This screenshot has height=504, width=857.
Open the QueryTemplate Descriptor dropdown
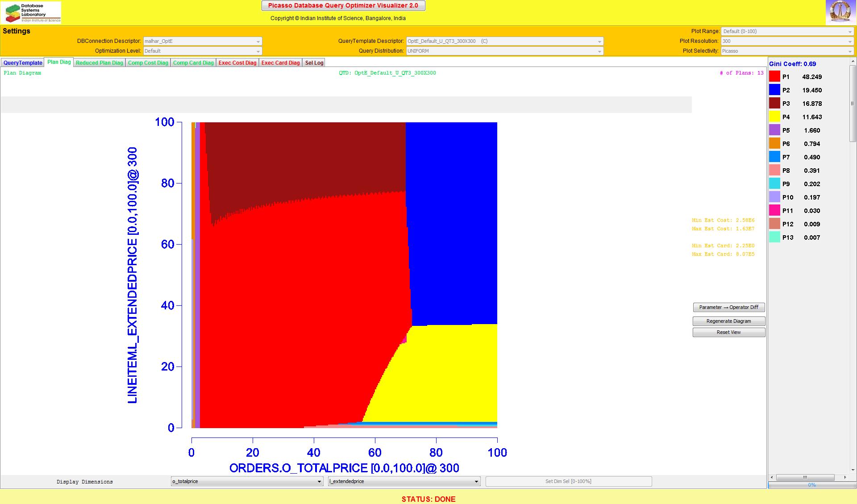pos(504,41)
